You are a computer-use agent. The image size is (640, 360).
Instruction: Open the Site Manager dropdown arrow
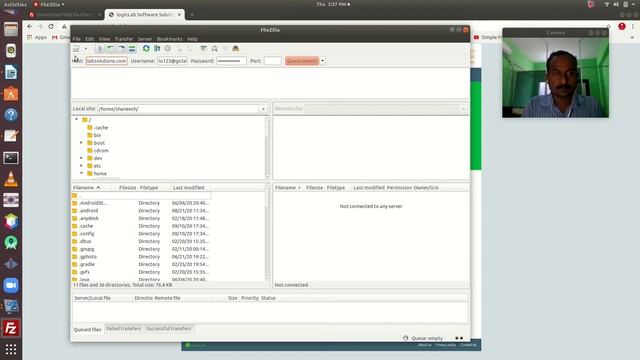pyautogui.click(x=86, y=49)
